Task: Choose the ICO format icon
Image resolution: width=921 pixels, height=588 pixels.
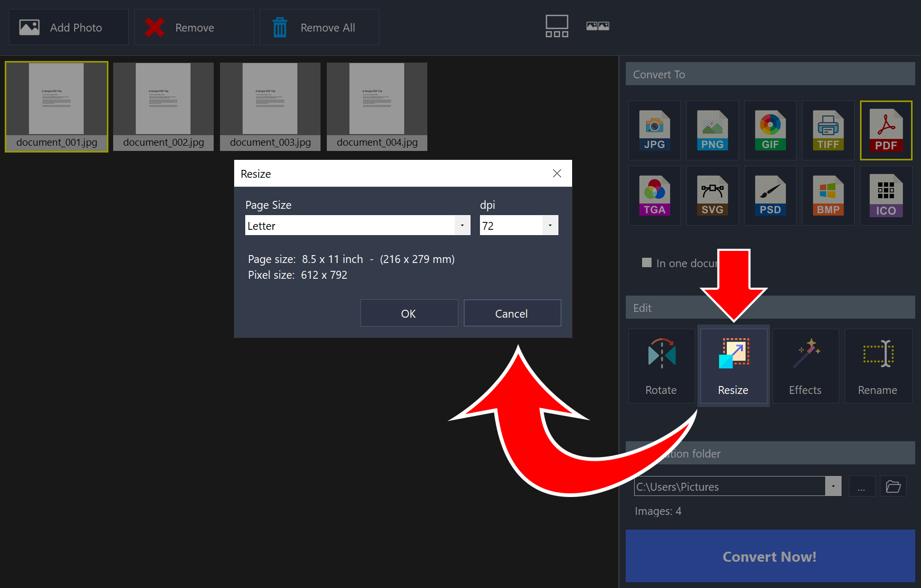Action: (x=886, y=196)
